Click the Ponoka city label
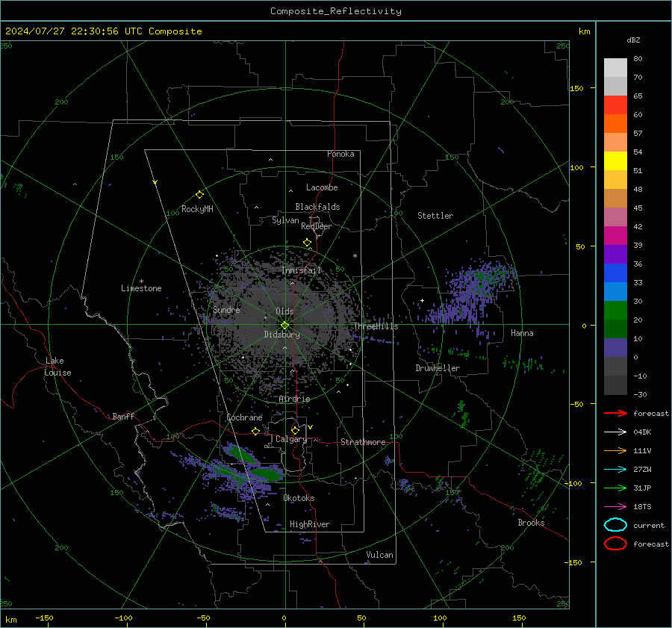 [340, 154]
